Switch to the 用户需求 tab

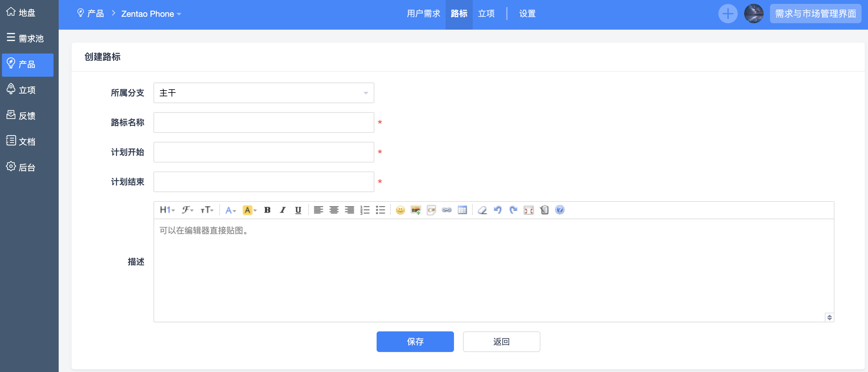(423, 14)
